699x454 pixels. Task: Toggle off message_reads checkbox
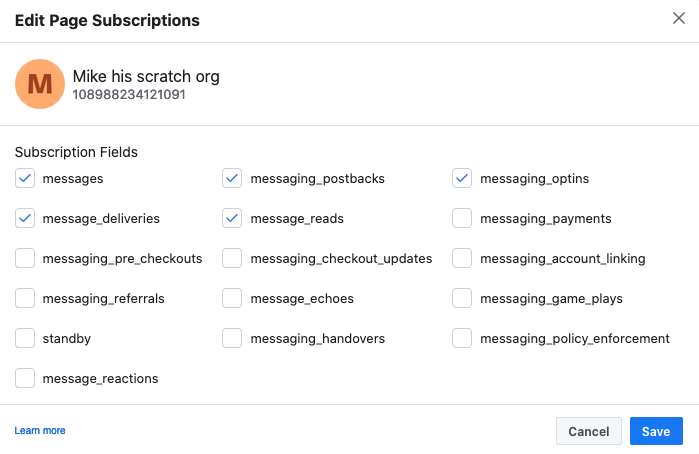232,218
